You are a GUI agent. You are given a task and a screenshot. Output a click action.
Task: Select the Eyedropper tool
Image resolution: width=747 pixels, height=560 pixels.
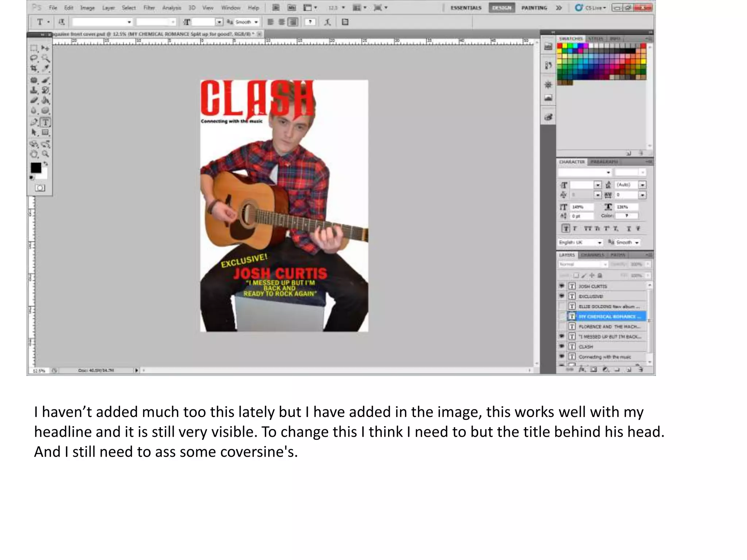click(45, 69)
